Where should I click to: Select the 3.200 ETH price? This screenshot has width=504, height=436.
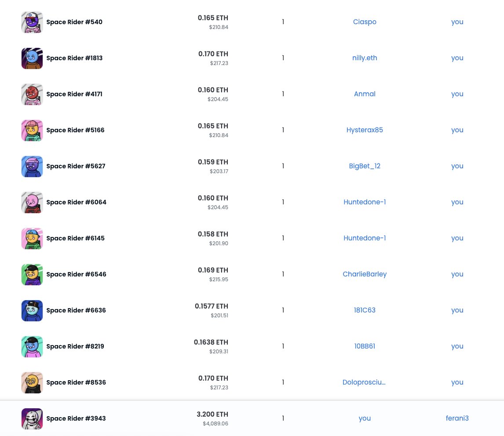212,414
